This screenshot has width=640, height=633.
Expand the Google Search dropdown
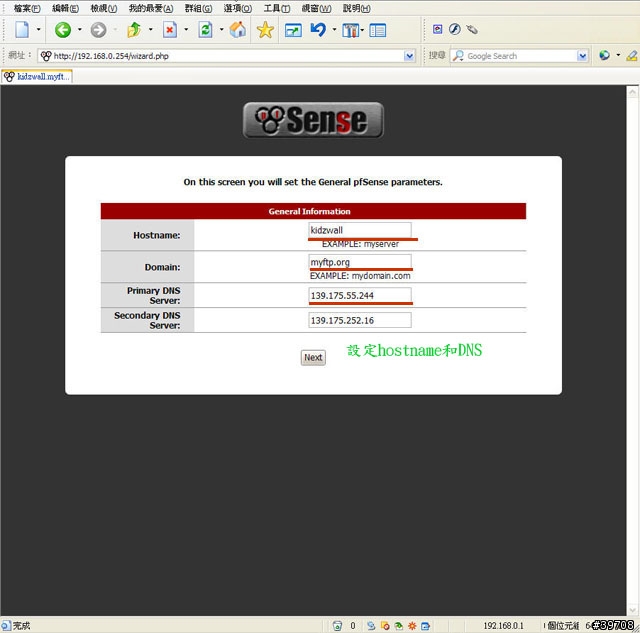(582, 56)
